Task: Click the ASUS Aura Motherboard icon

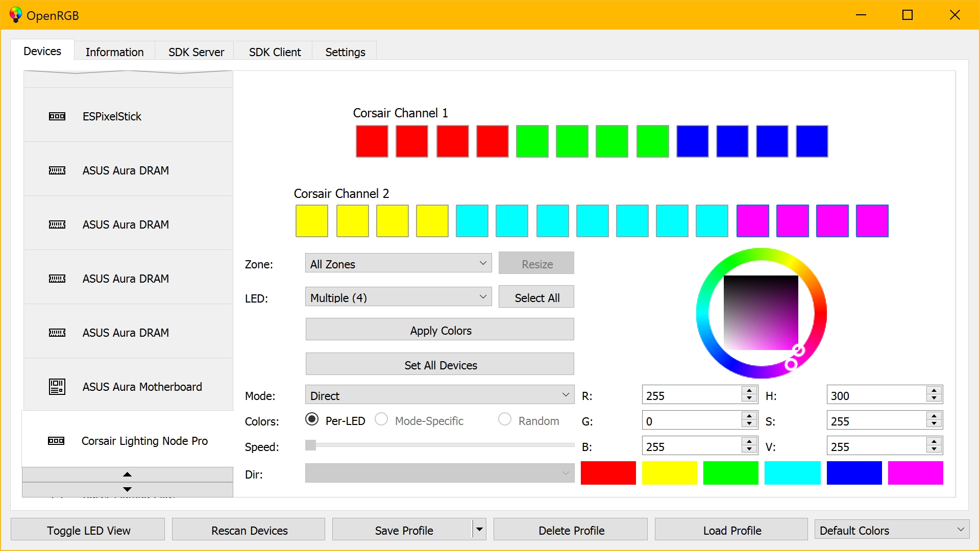Action: tap(56, 387)
